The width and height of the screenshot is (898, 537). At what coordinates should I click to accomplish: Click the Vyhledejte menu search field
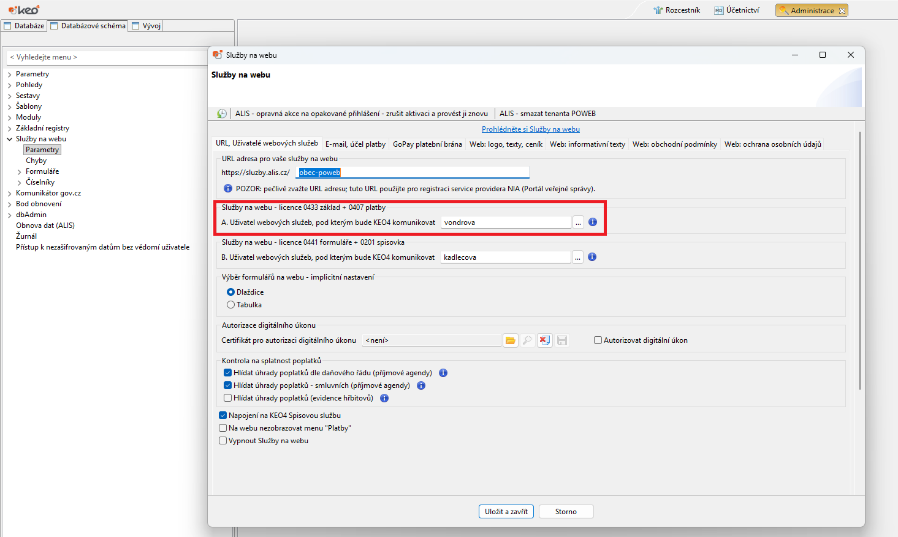(x=107, y=57)
